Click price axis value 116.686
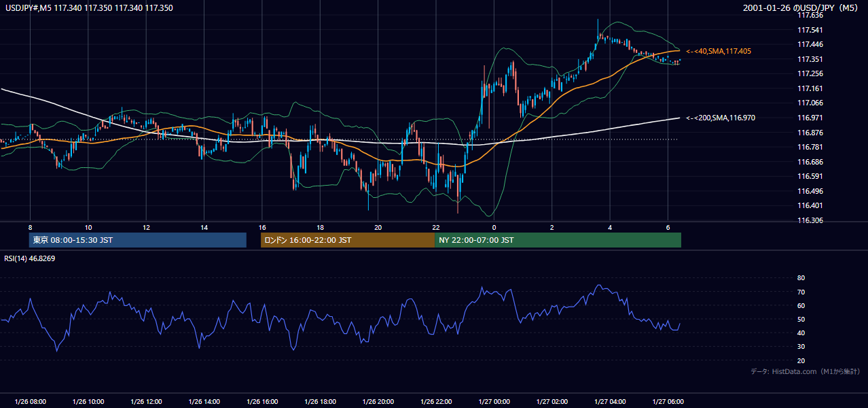 point(810,162)
